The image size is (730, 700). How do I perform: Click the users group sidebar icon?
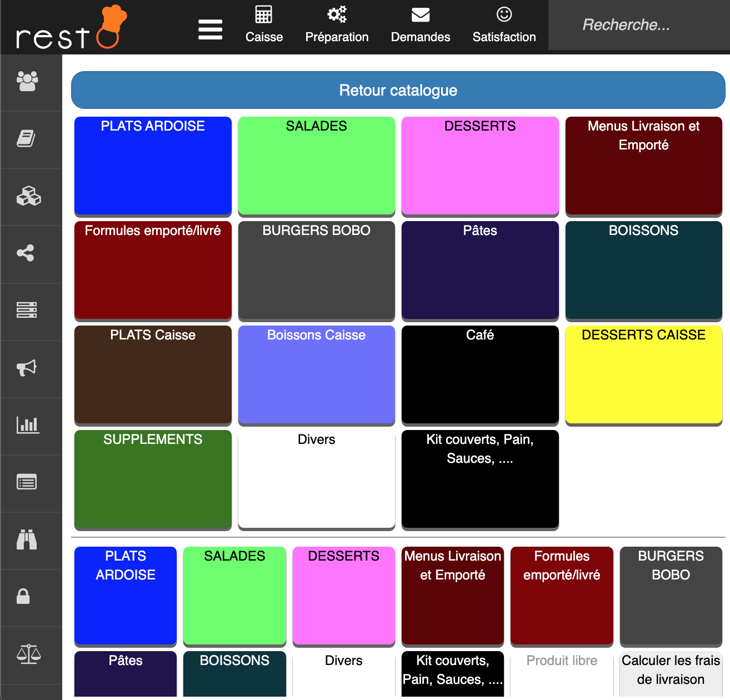(x=27, y=82)
